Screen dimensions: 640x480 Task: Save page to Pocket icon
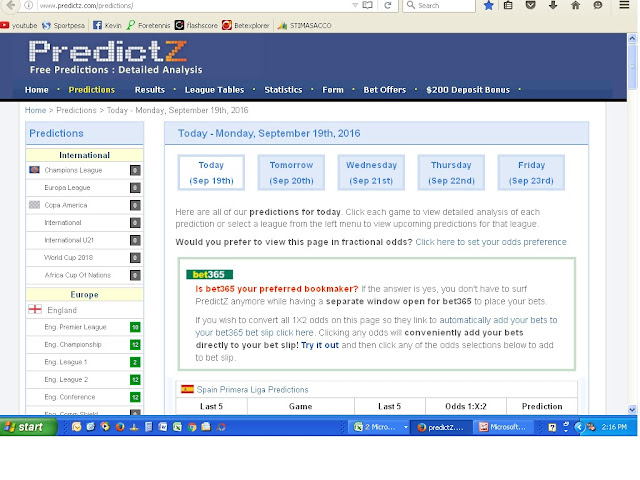coord(531,5)
